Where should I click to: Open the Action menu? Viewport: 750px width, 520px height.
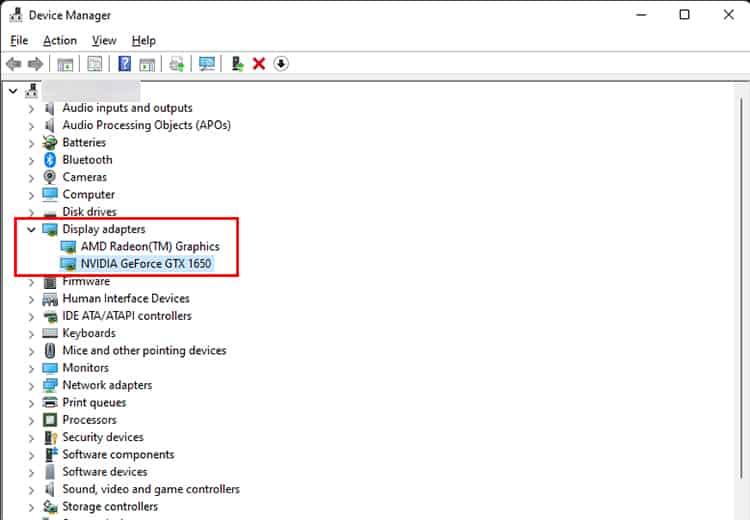click(x=60, y=41)
